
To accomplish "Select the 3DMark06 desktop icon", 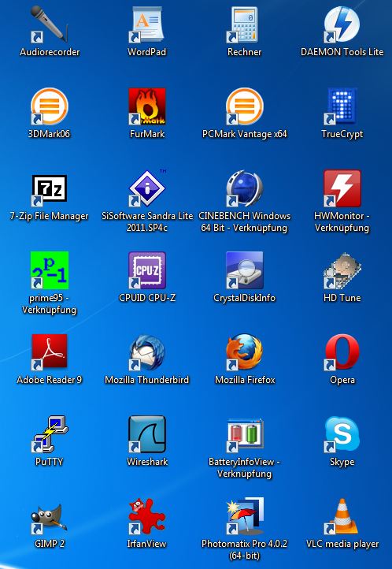I will (x=50, y=106).
